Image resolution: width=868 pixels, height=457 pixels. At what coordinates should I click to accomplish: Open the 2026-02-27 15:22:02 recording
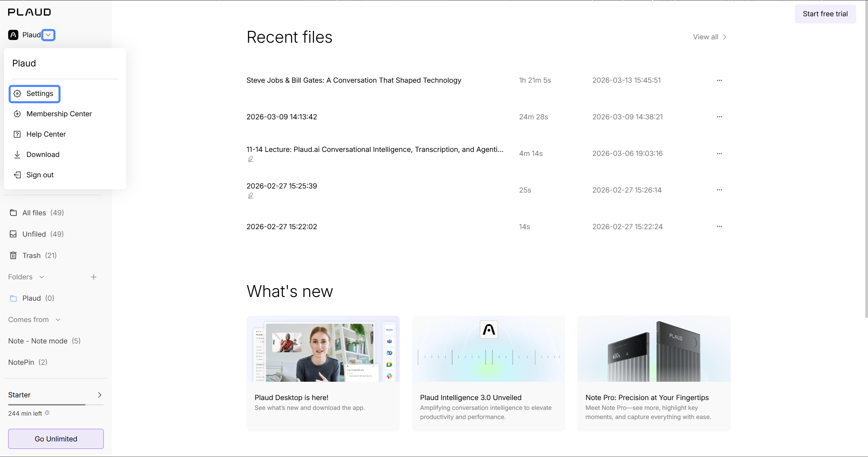point(282,227)
